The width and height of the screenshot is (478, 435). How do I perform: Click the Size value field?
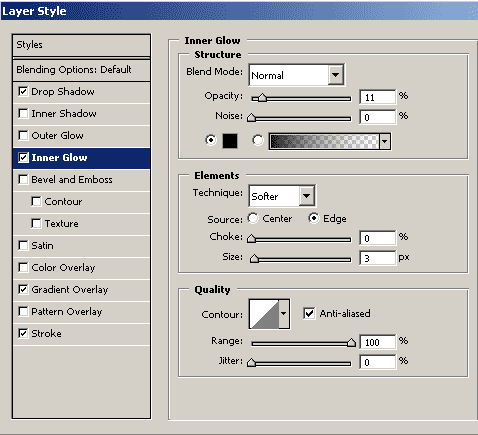(378, 258)
